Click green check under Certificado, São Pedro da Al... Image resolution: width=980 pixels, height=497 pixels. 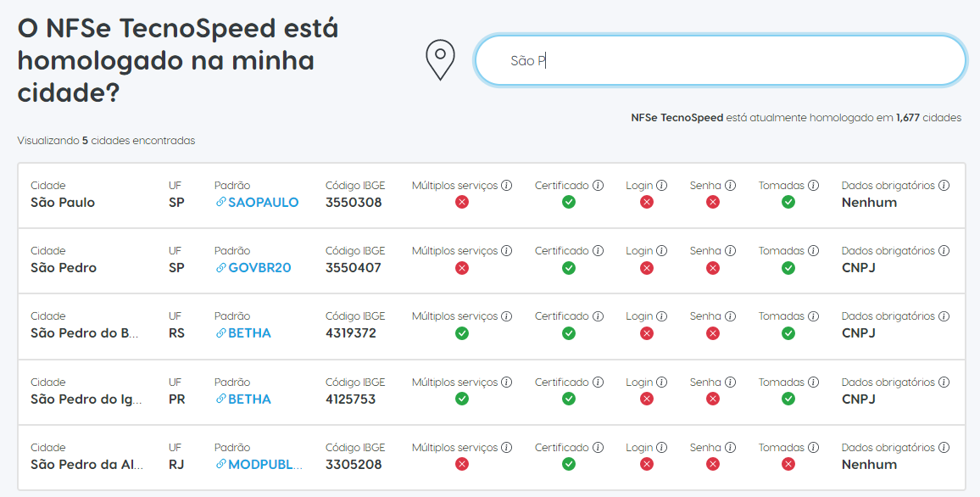[569, 465]
